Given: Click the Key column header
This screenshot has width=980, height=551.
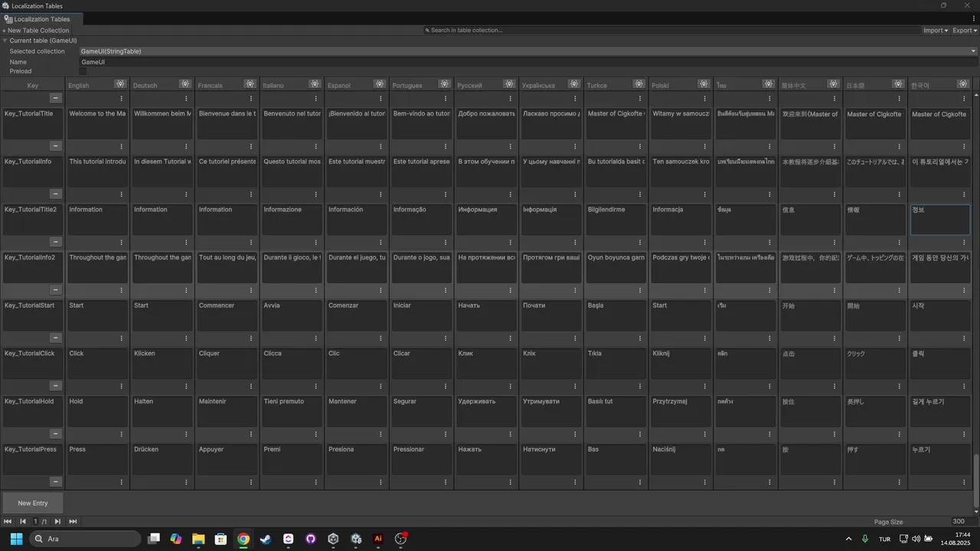Looking at the screenshot, I should [x=33, y=85].
